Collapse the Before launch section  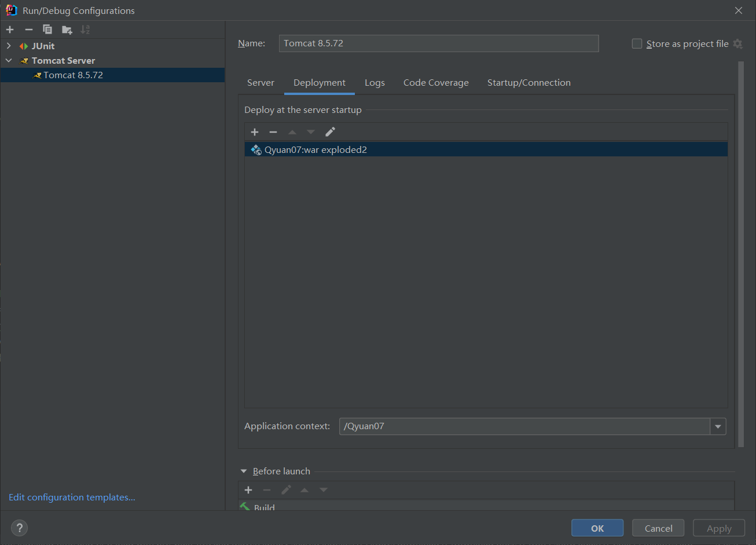[244, 471]
